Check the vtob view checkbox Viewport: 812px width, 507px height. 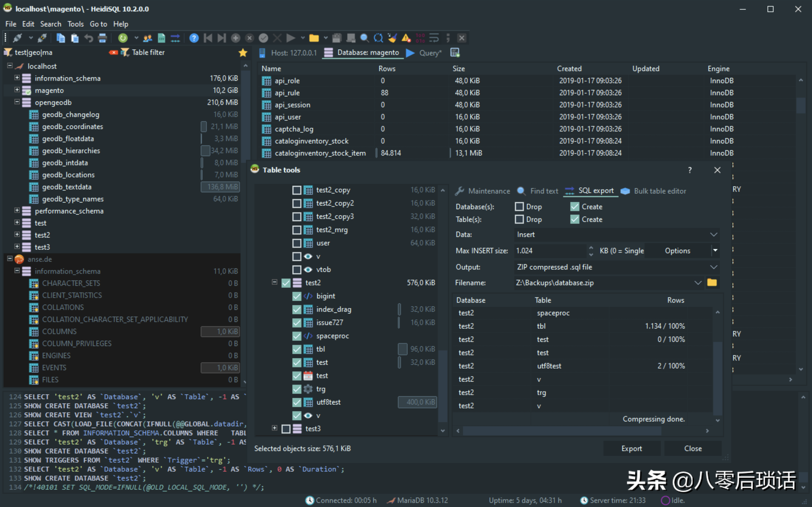297,270
